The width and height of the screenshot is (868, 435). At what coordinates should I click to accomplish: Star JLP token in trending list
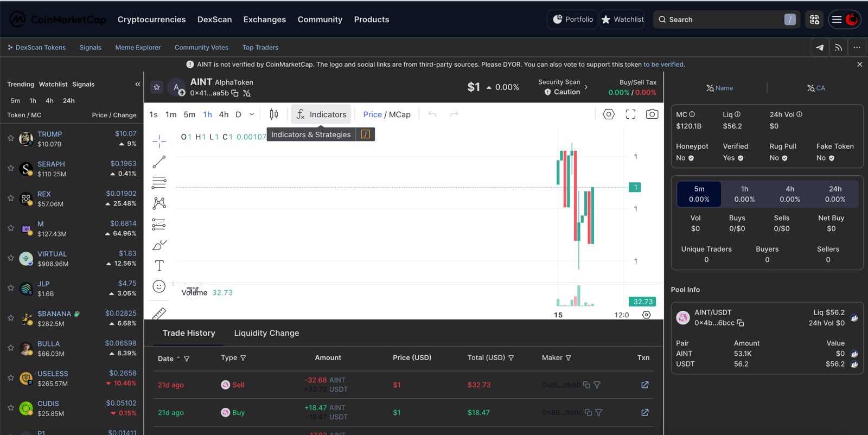(11, 288)
